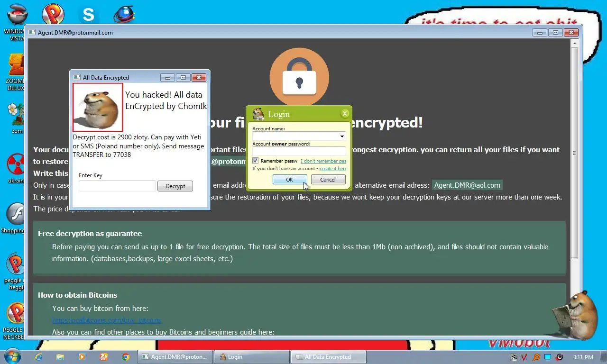Screen dimensions: 607x364
Task: Close the All Data Encrypted window
Action: click(199, 77)
